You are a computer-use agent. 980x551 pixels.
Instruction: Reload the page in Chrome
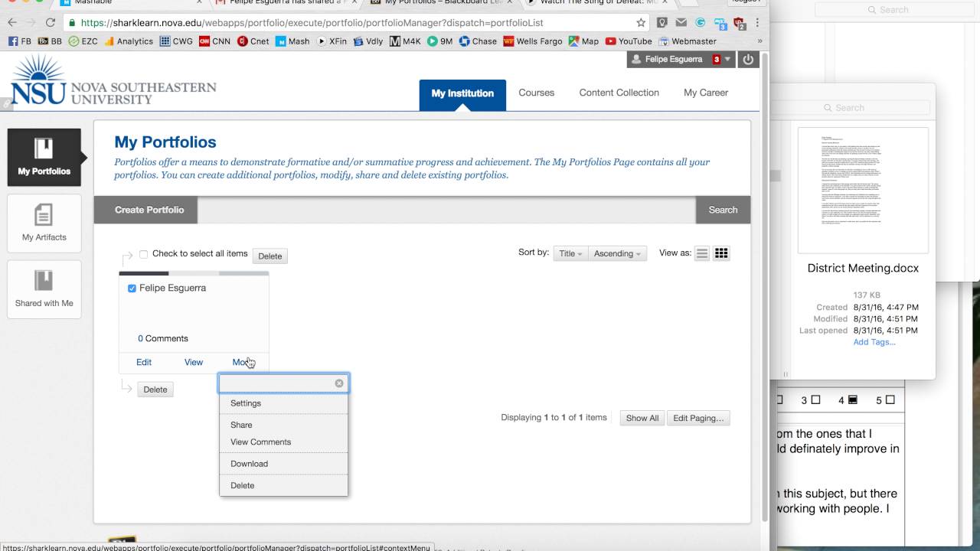pos(51,23)
